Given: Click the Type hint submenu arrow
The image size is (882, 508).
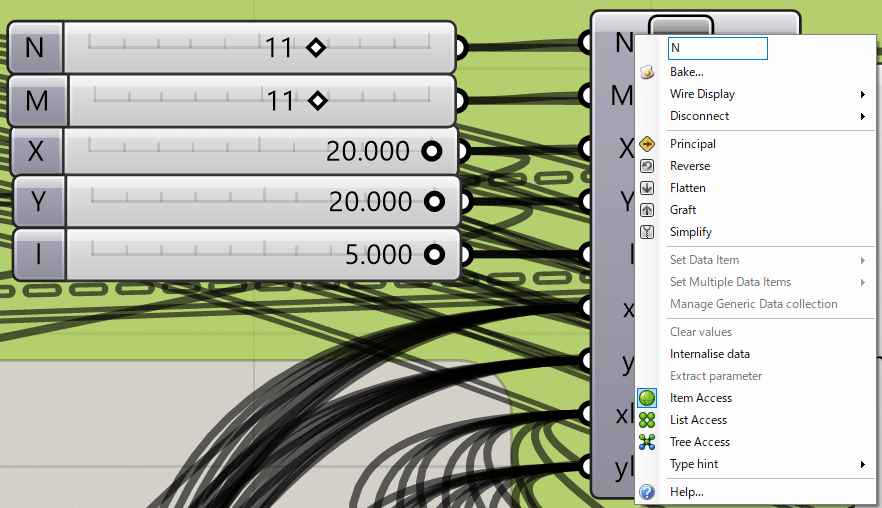Looking at the screenshot, I should pyautogui.click(x=862, y=465).
